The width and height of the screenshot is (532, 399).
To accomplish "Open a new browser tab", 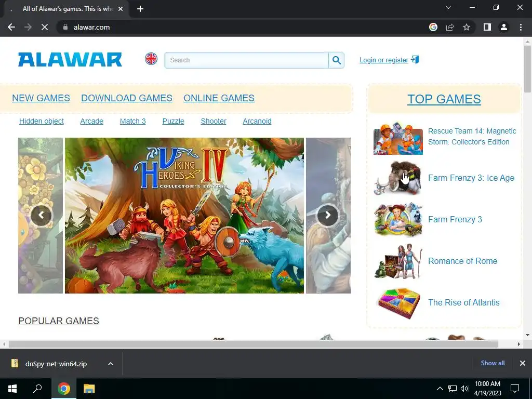I will [140, 9].
